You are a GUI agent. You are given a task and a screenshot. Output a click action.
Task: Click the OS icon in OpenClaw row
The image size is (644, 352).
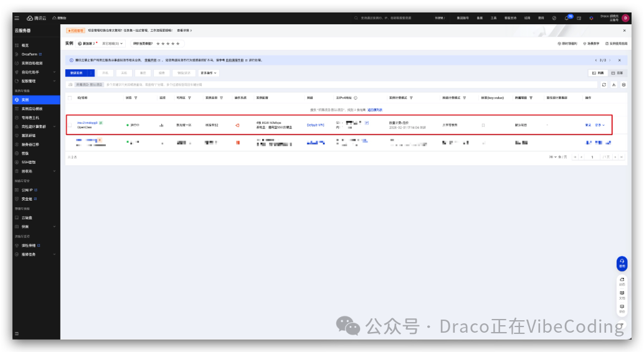(237, 125)
